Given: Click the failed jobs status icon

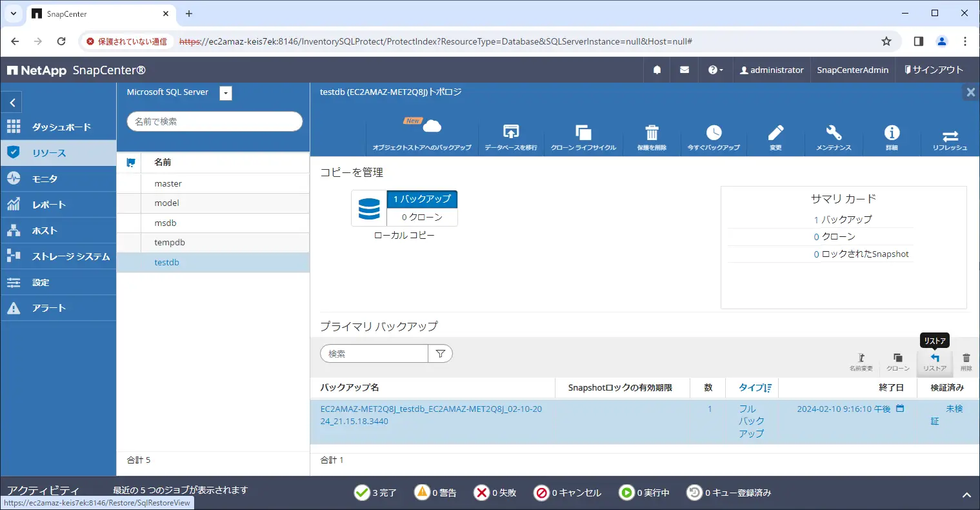Looking at the screenshot, I should [x=481, y=493].
